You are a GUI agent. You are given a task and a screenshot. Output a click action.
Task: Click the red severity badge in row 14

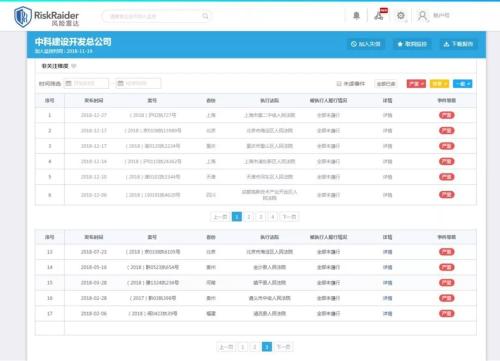point(447,267)
